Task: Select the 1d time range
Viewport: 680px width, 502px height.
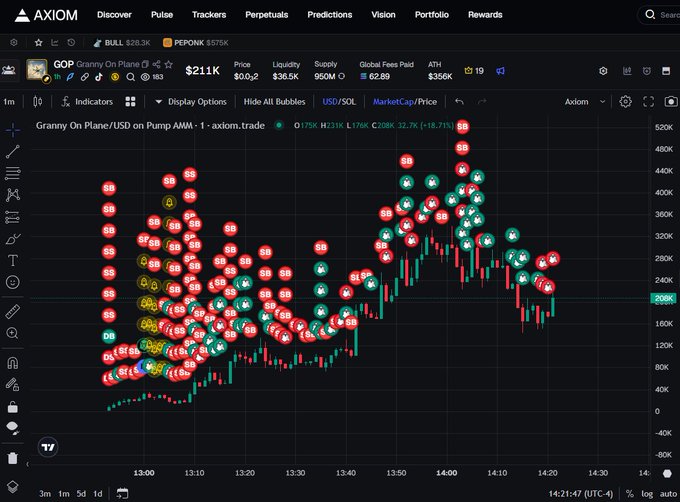Action: pyautogui.click(x=98, y=494)
